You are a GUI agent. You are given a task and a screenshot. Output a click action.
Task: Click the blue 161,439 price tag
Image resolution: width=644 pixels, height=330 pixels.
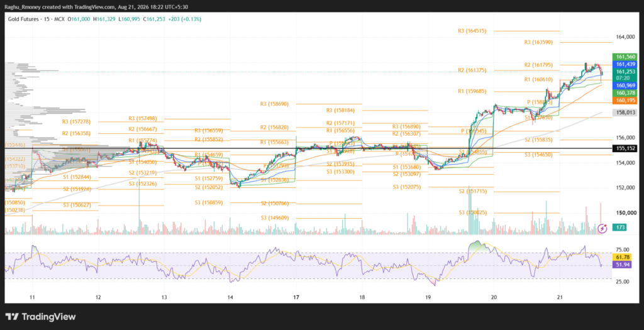click(x=625, y=65)
